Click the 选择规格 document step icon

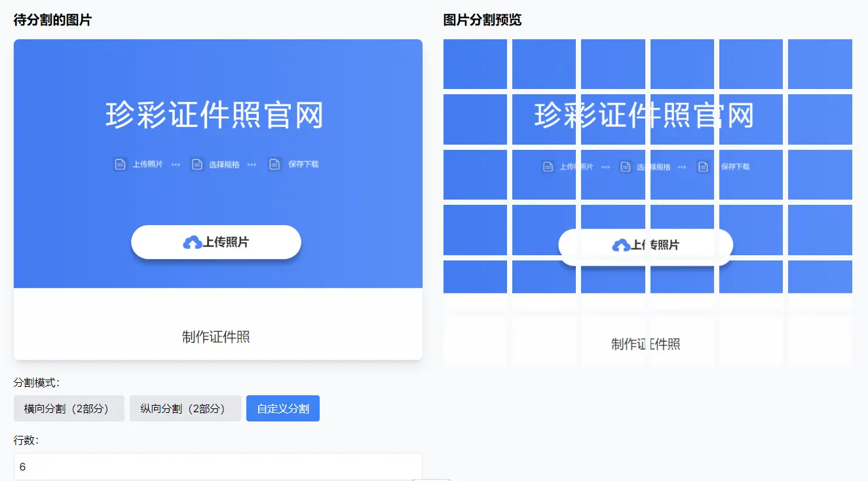point(197,164)
